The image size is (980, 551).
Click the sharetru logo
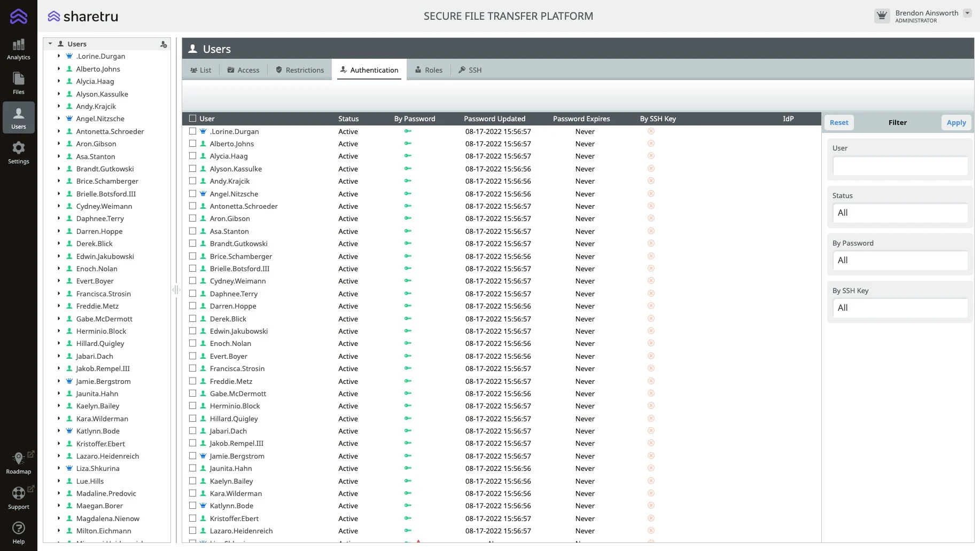pyautogui.click(x=83, y=16)
